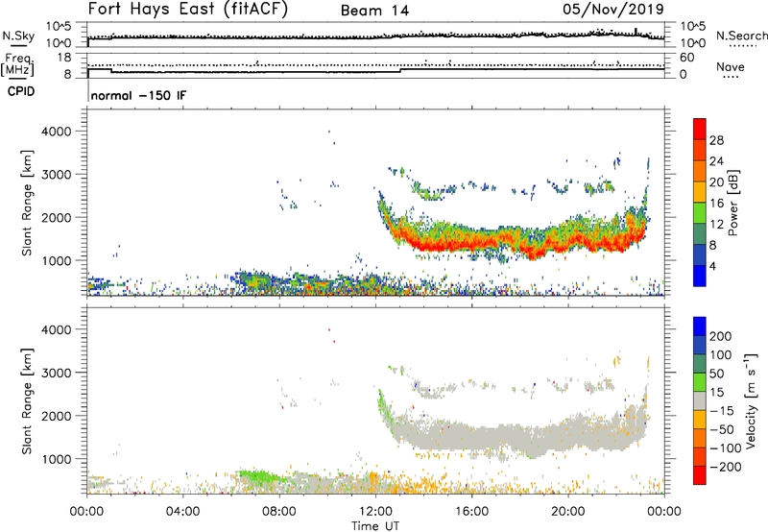Screen dimensions: 768x532
Task: Click the '16:00' time tick label
Action: pos(471,512)
